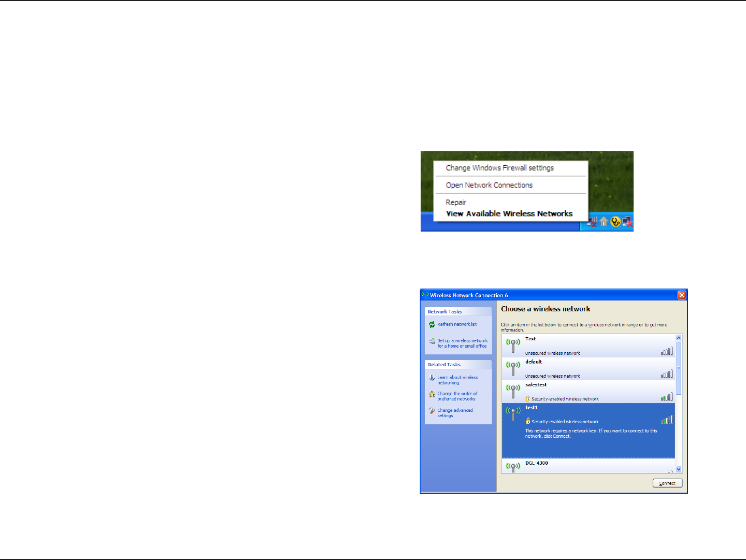The width and height of the screenshot is (746, 560).
Task: Click the wireless icon in the window title bar
Action: point(425,295)
